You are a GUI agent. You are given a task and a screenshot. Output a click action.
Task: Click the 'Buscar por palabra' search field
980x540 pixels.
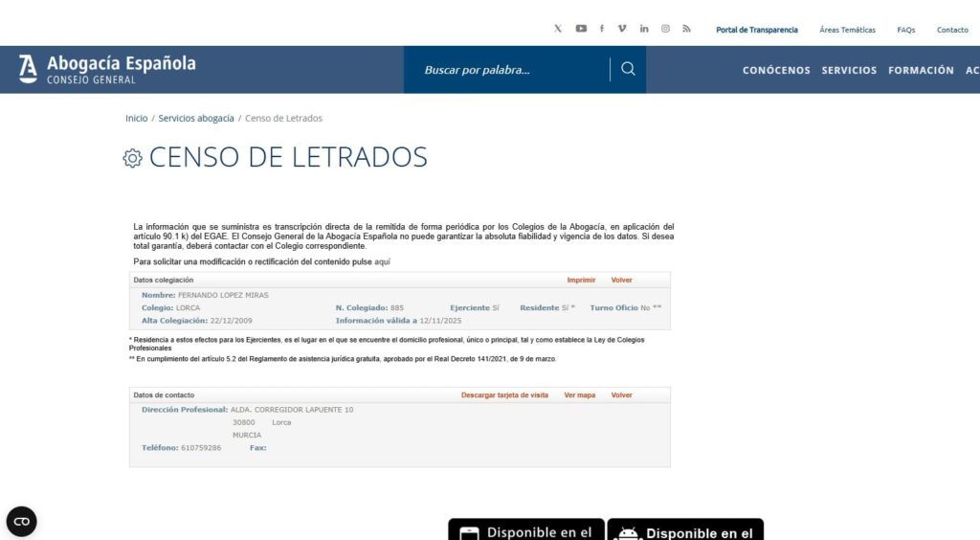point(507,70)
